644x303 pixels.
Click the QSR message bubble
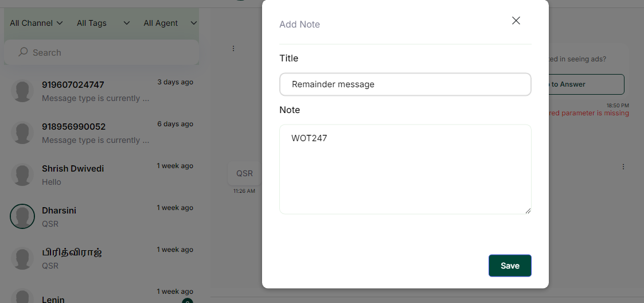[244, 173]
